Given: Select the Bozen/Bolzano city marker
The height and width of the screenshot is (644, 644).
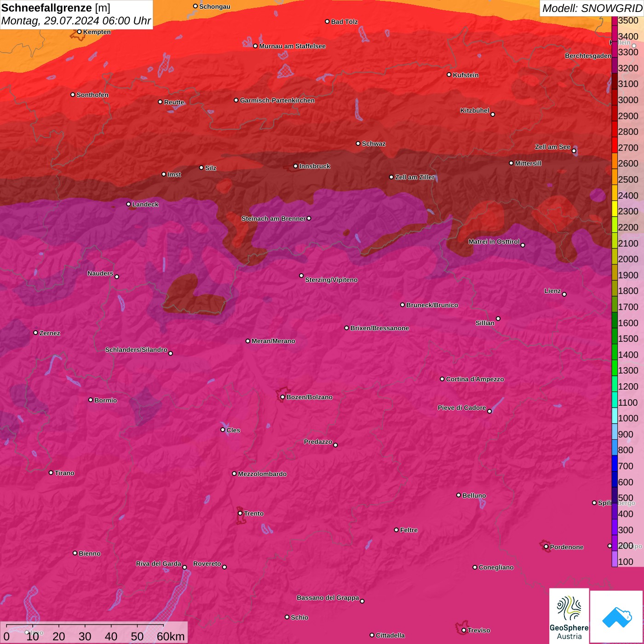Looking at the screenshot, I should [282, 397].
